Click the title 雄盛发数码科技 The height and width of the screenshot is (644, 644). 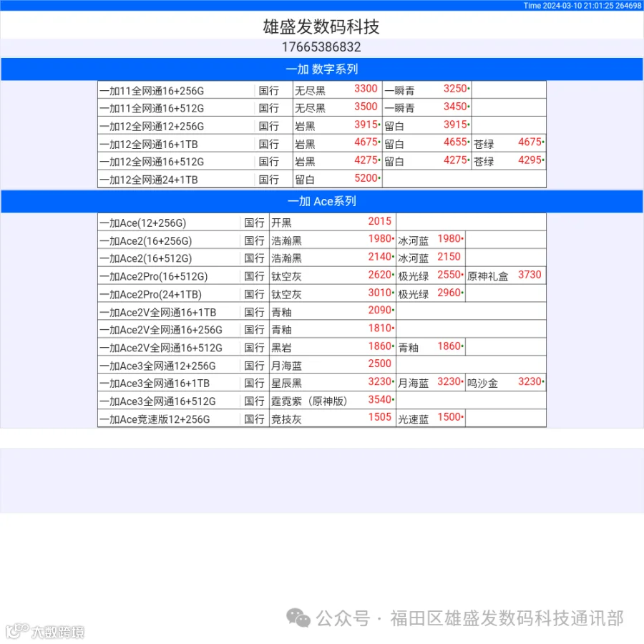pyautogui.click(x=321, y=26)
